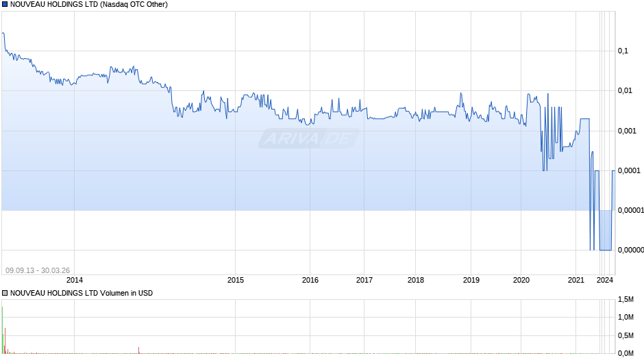Click the 2021 x-axis label
This screenshot has width=644, height=360.
click(575, 280)
